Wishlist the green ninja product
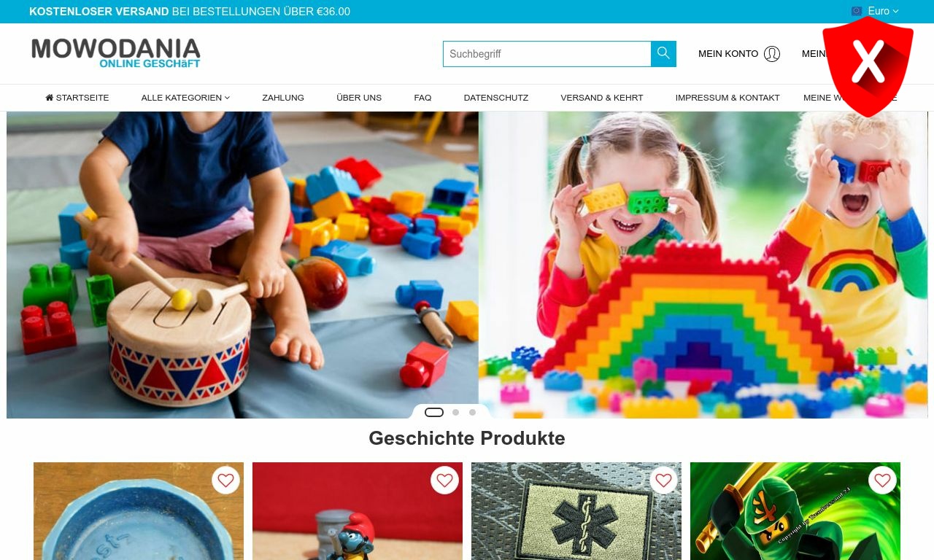This screenshot has width=934, height=560. (882, 481)
